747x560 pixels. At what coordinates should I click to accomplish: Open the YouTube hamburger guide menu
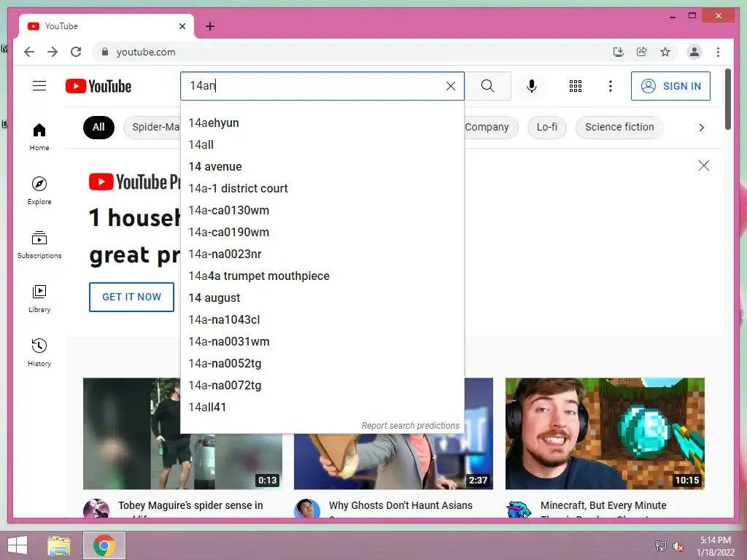coord(39,86)
